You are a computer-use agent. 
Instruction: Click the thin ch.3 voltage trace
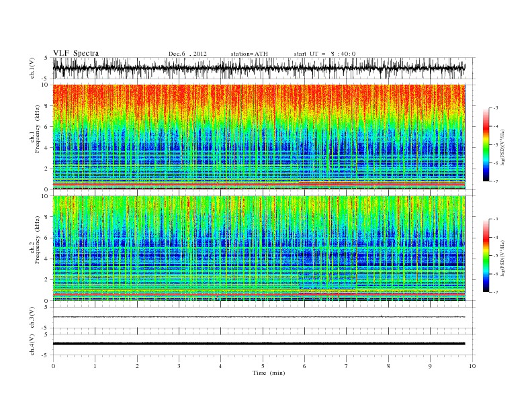pyautogui.click(x=259, y=317)
